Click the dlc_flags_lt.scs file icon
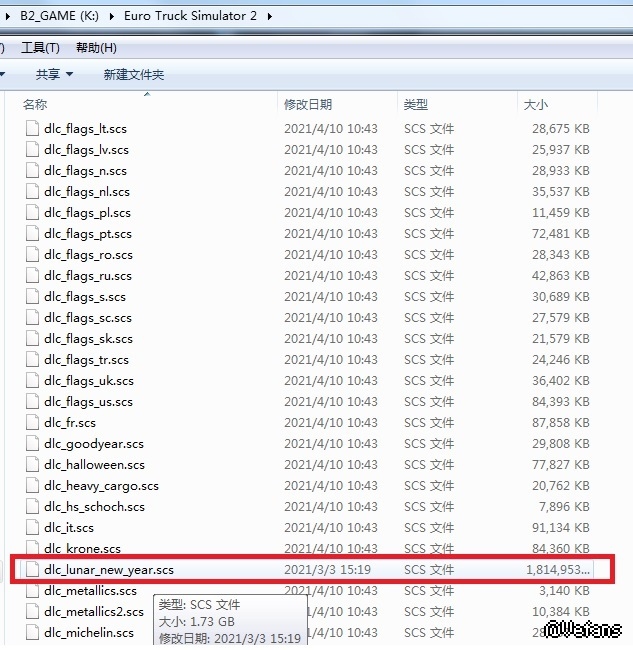The height and width of the screenshot is (650, 633). 32,129
